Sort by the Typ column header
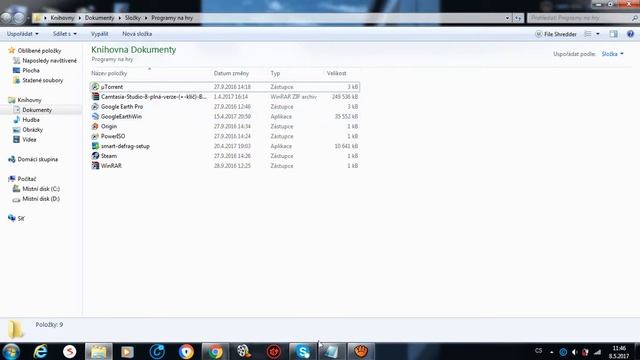The height and width of the screenshot is (360, 640). coord(275,73)
